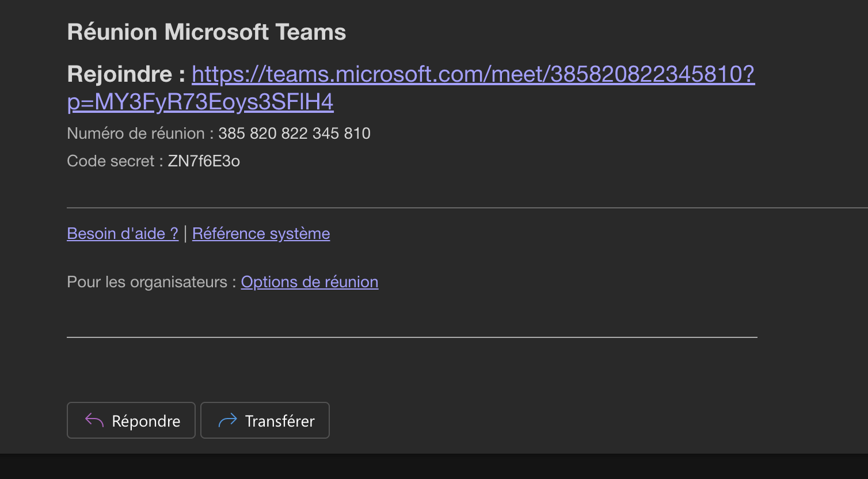Click the meeting number 385 820 822 345 810
This screenshot has width=868, height=479.
294,134
